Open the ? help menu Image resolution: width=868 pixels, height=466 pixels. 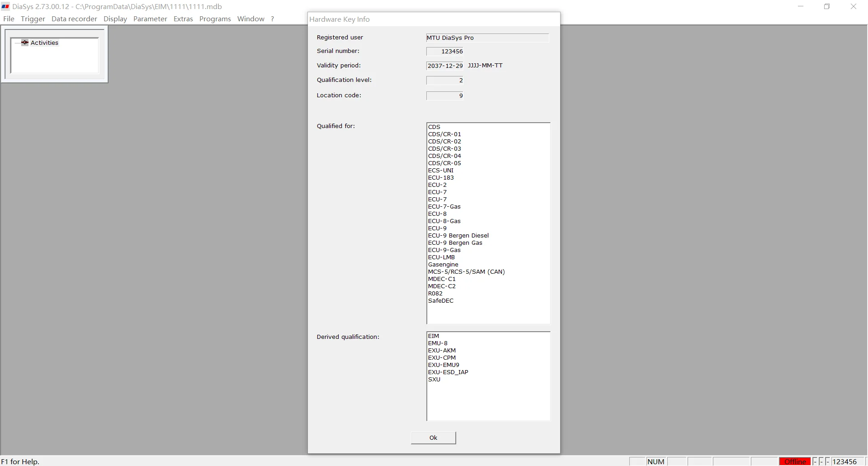tap(272, 19)
